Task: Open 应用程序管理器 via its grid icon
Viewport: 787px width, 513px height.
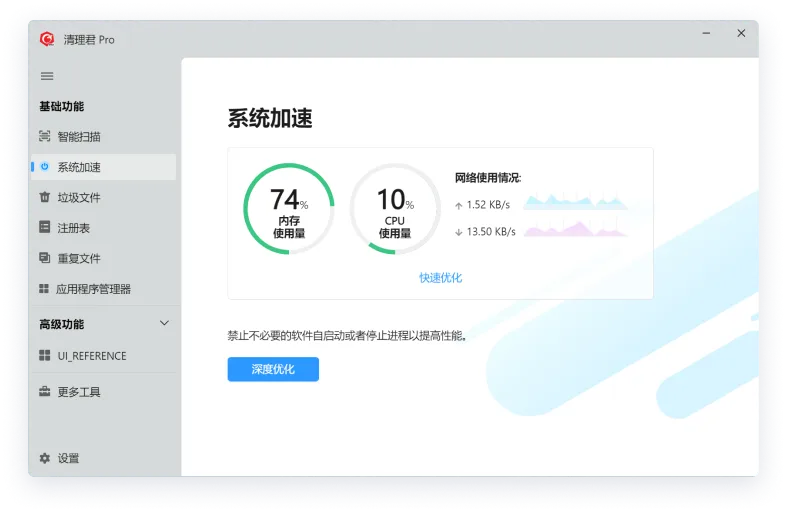Action: point(44,289)
